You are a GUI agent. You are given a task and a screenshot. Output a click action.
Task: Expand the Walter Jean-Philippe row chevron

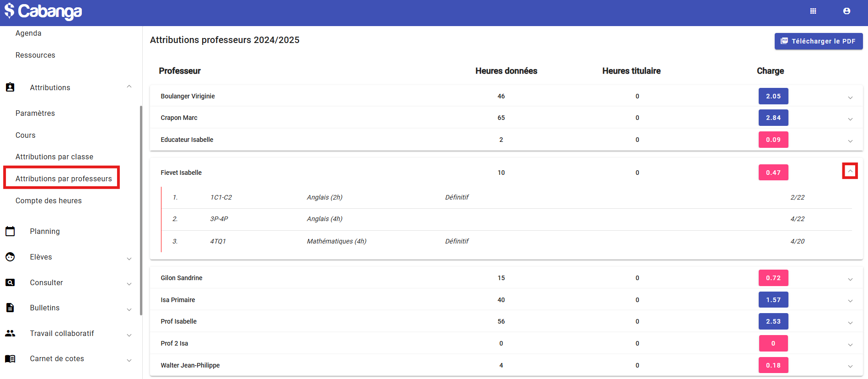click(x=850, y=366)
